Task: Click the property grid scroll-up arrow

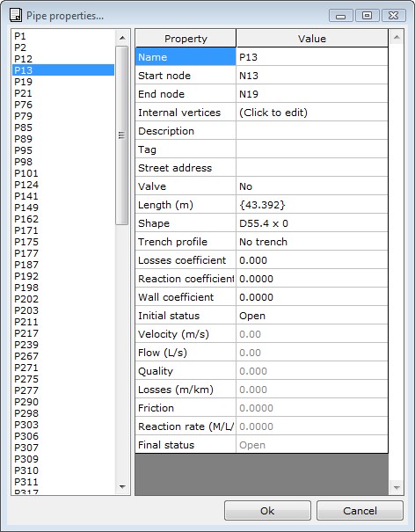Action: (x=396, y=37)
